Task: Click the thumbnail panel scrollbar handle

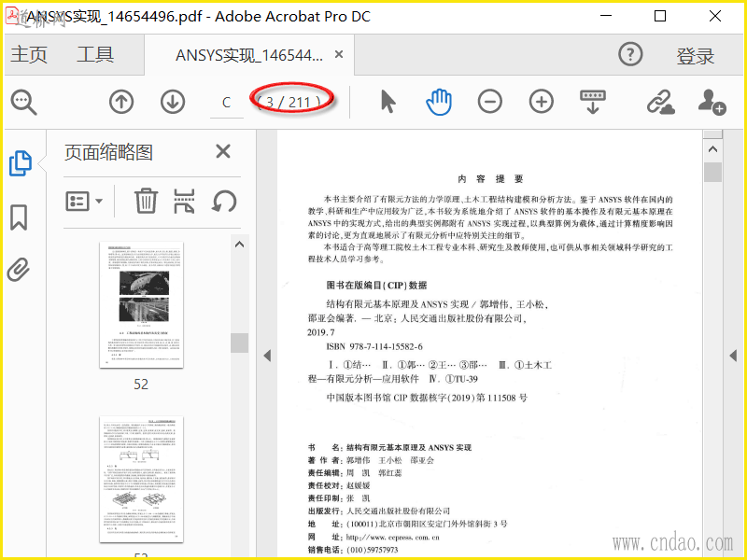Action: click(x=240, y=343)
